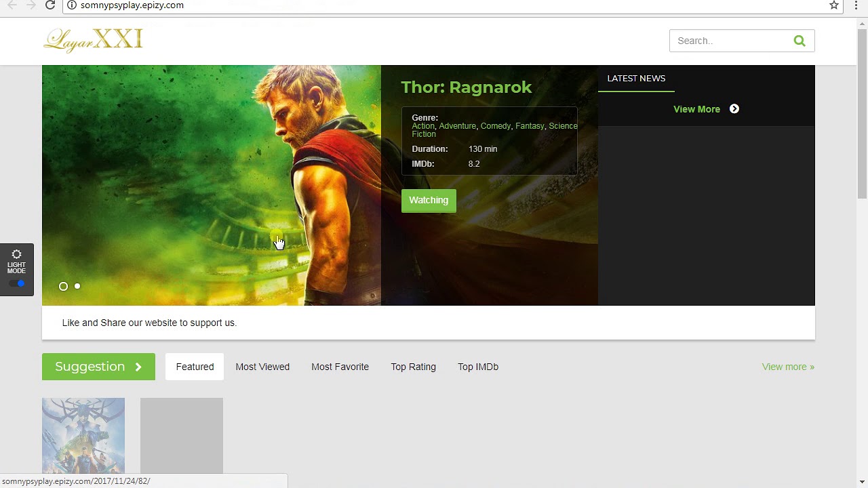The image size is (868, 488).
Task: Click the green Watching button
Action: pos(429,201)
